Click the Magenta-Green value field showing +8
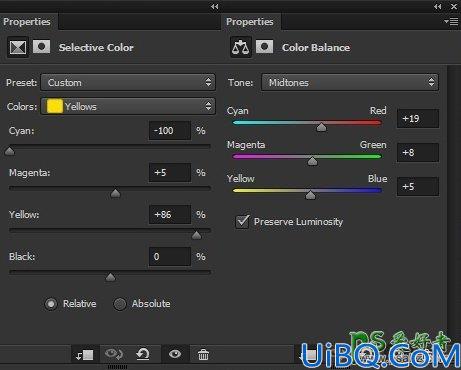The width and height of the screenshot is (461, 370). (x=418, y=153)
